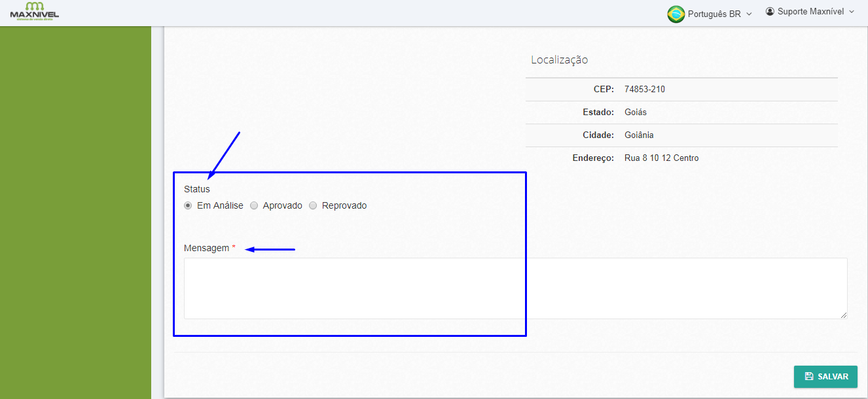
Task: Mark the status as Reprovado
Action: [x=313, y=205]
